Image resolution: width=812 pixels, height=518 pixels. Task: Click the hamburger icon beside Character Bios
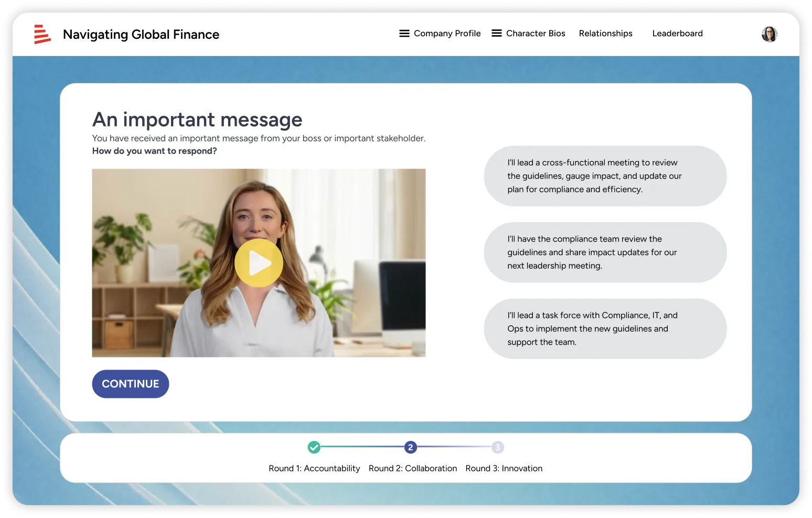pos(497,34)
